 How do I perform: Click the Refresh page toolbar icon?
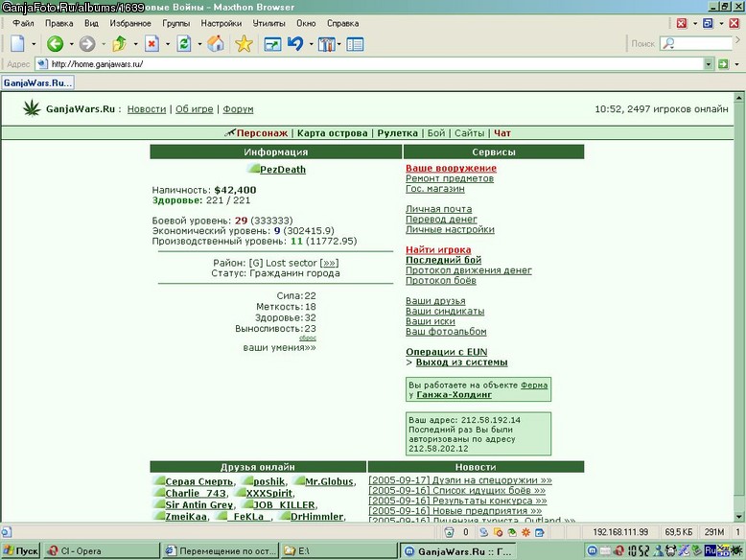[x=184, y=44]
